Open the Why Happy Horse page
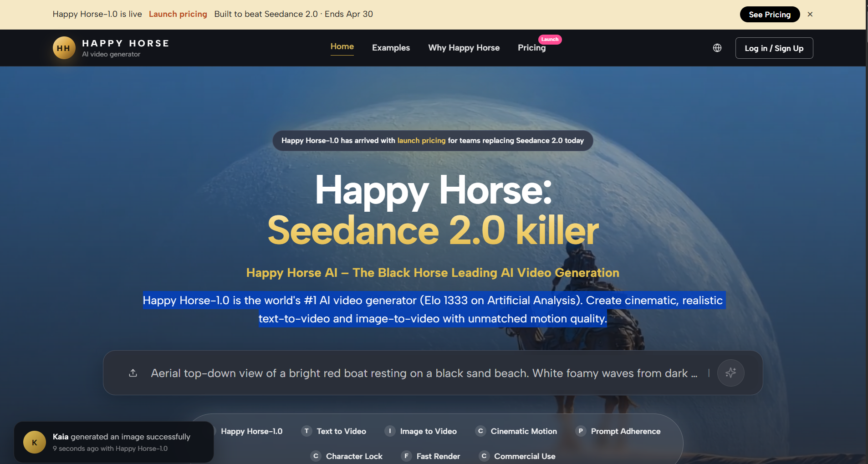The height and width of the screenshot is (464, 868). pyautogui.click(x=464, y=47)
